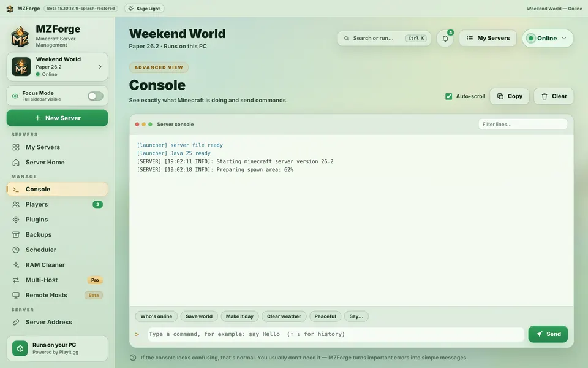Open the Scheduler page

point(57,250)
